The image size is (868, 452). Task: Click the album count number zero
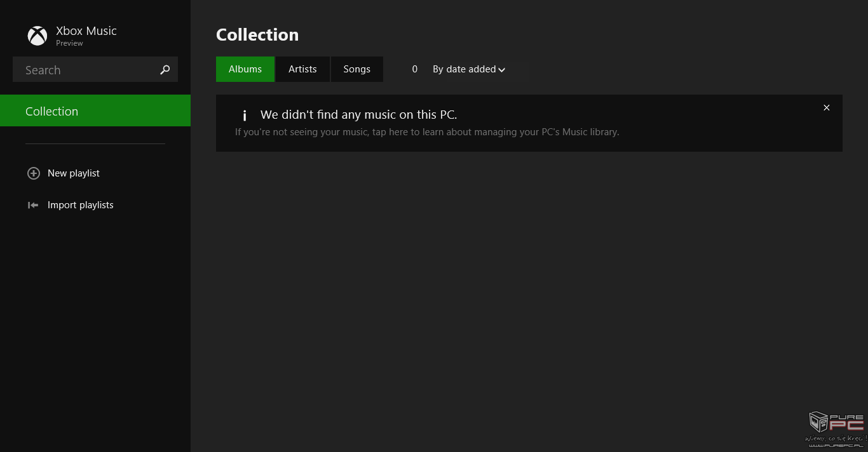(415, 69)
